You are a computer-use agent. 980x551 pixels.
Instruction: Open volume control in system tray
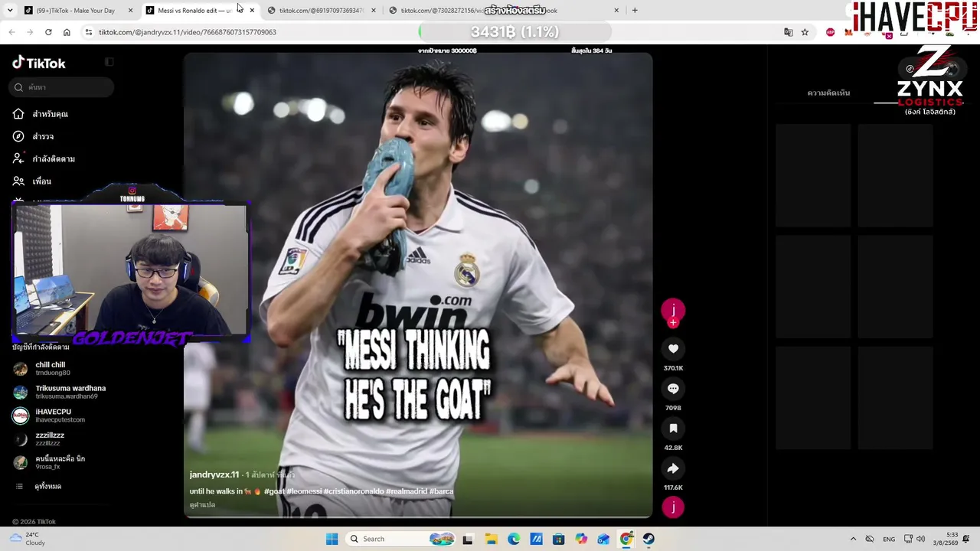point(920,539)
